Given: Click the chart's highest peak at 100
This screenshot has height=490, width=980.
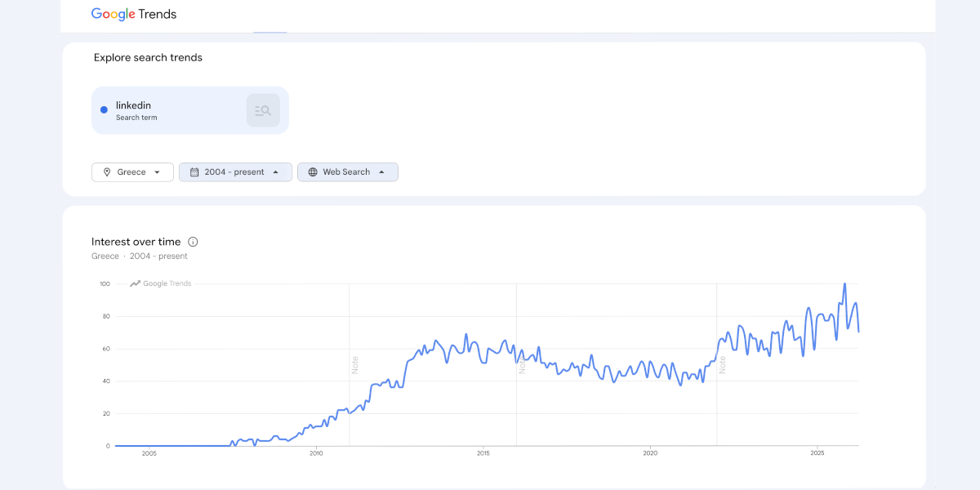Looking at the screenshot, I should [844, 284].
